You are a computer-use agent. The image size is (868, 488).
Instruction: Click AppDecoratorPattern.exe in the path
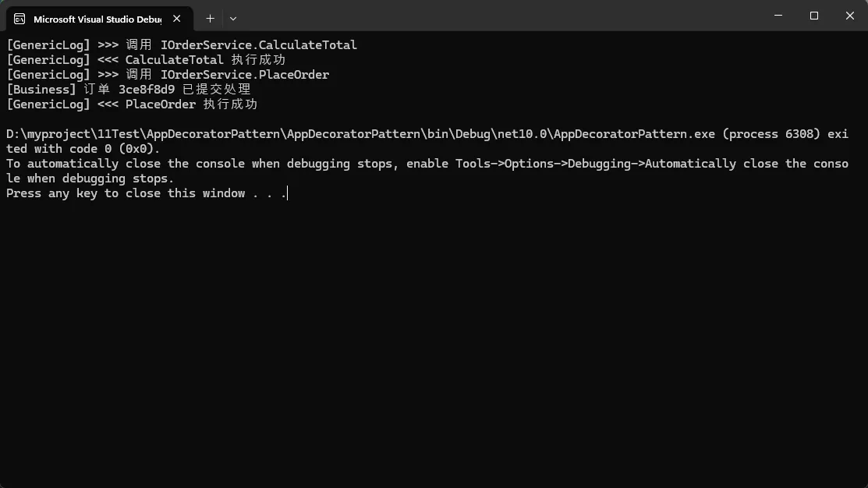tap(634, 134)
